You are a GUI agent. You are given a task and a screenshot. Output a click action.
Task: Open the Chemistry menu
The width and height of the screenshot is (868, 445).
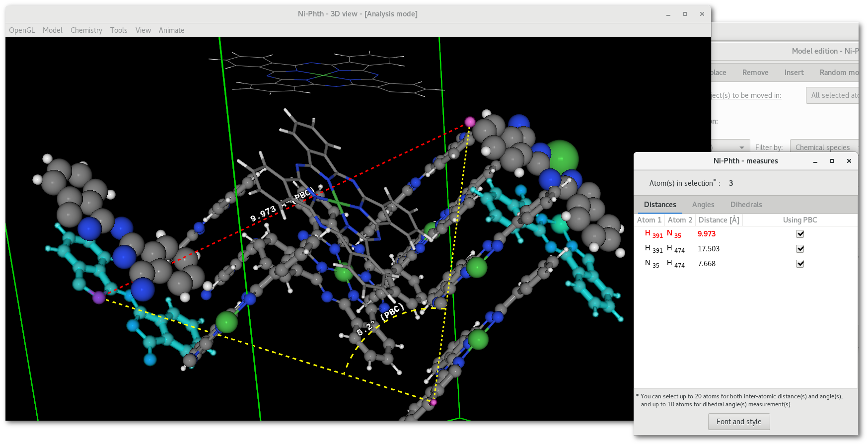86,30
